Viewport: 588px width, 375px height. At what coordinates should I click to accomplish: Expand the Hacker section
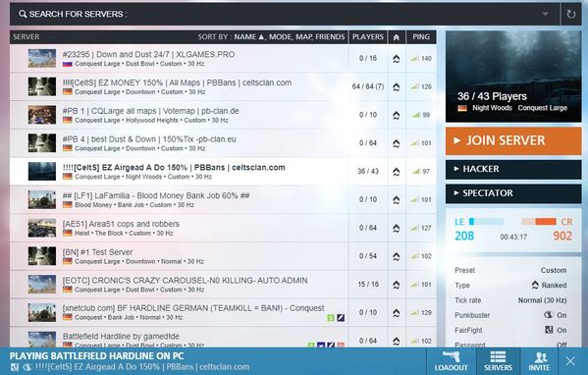click(x=513, y=169)
